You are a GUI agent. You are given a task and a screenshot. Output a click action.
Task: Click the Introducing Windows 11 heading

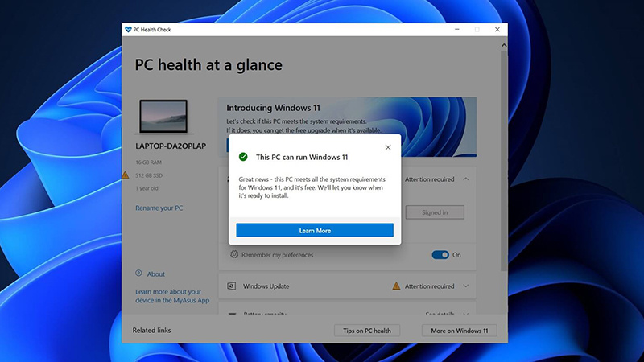273,108
